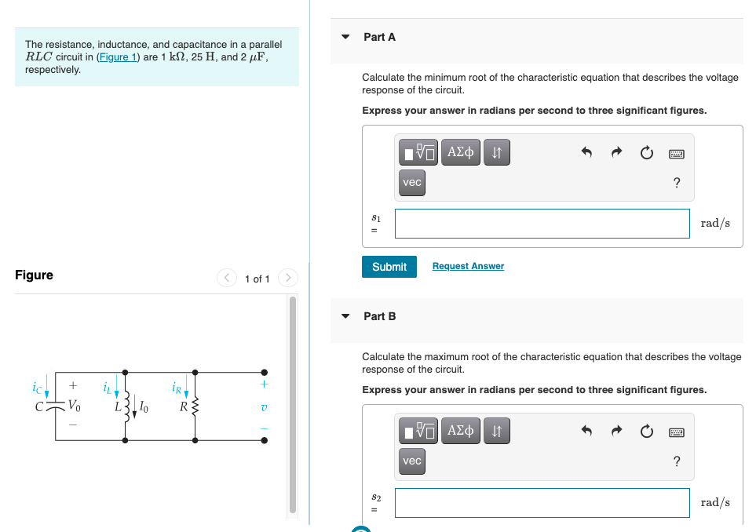Open the keyboard shortcuts icon in Part A toolbar
The width and height of the screenshot is (756, 532).
point(674,152)
